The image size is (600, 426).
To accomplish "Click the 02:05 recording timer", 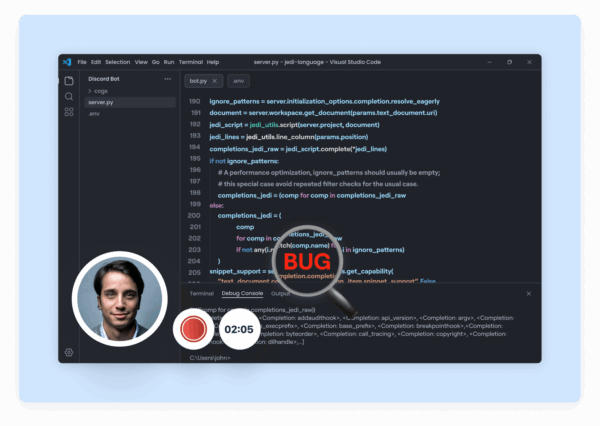I will [x=238, y=328].
